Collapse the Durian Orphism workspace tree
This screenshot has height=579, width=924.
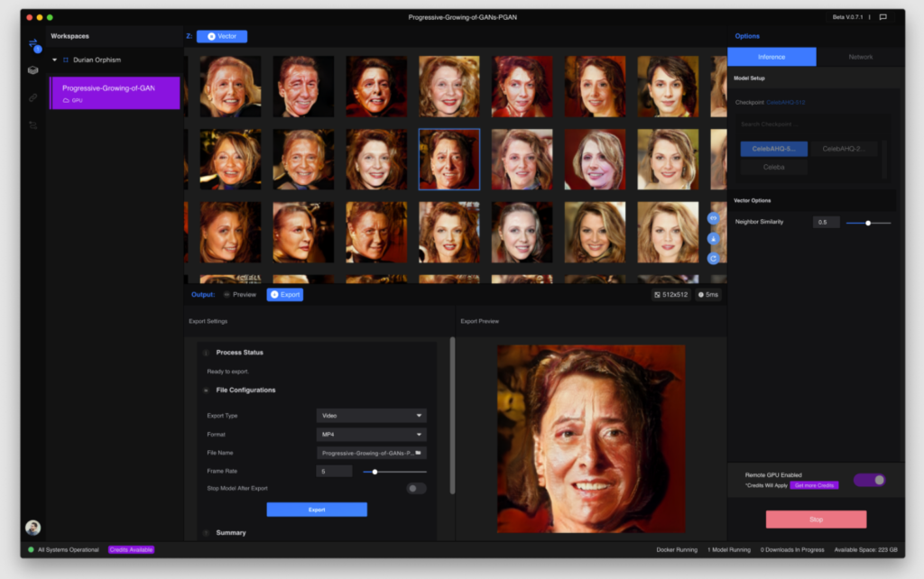pos(54,60)
